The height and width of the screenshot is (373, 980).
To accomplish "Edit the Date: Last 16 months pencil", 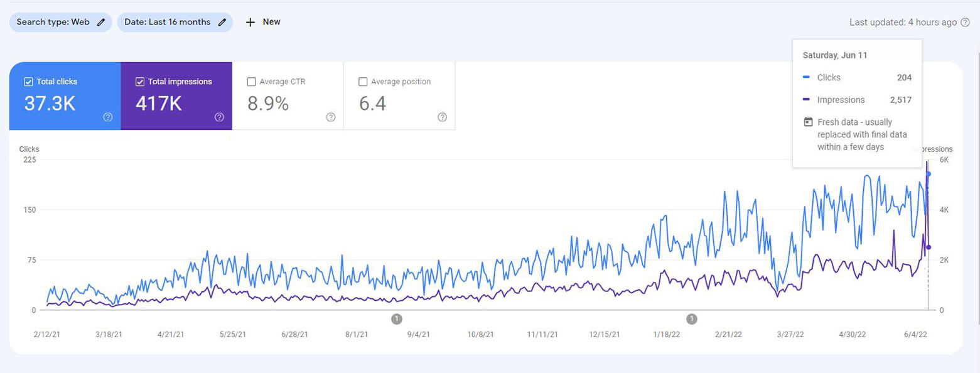I will tap(222, 22).
